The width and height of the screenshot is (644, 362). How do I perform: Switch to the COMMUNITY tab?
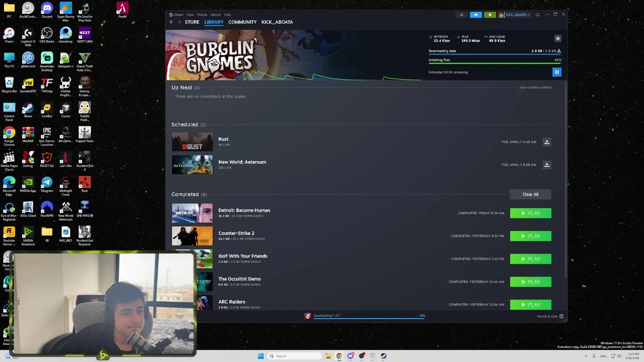click(243, 22)
